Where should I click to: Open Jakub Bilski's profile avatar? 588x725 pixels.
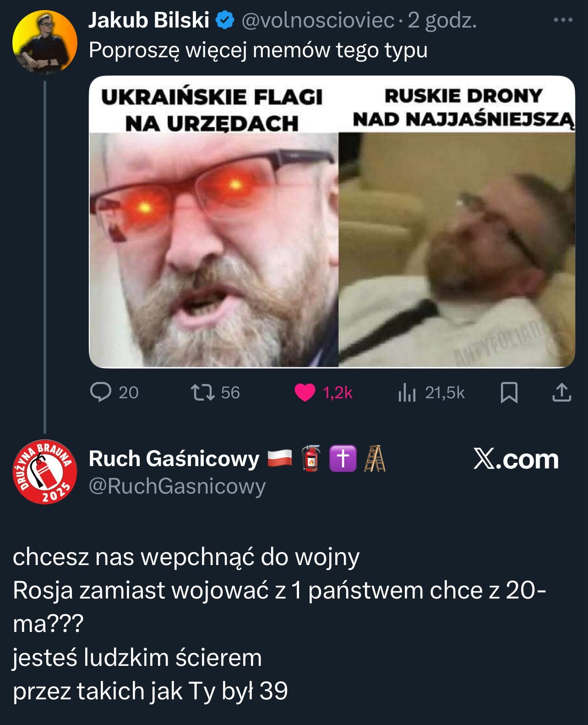(44, 42)
